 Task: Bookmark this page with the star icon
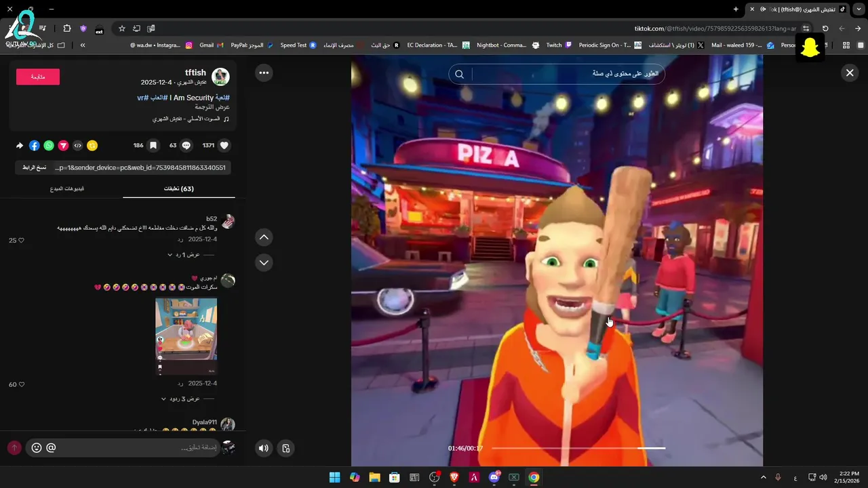tap(122, 28)
